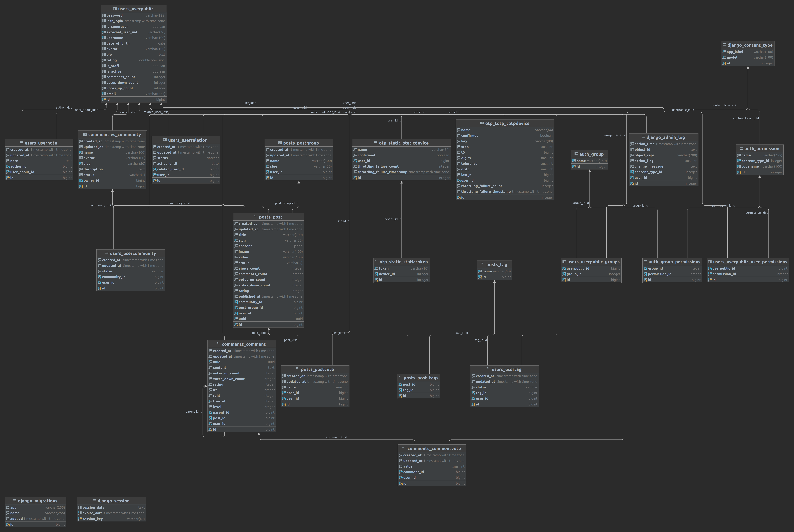Select the comments_comment table header
This screenshot has height=532, width=794.
pyautogui.click(x=242, y=344)
